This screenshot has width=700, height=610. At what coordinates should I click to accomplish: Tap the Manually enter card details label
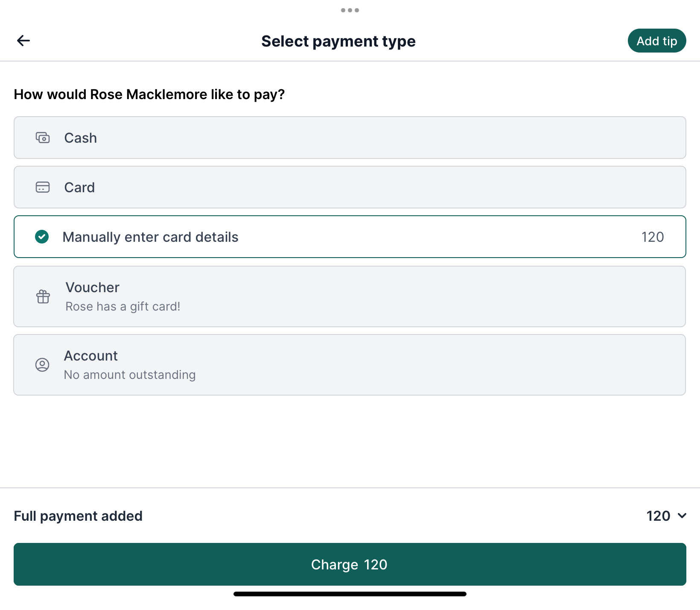[x=150, y=237]
